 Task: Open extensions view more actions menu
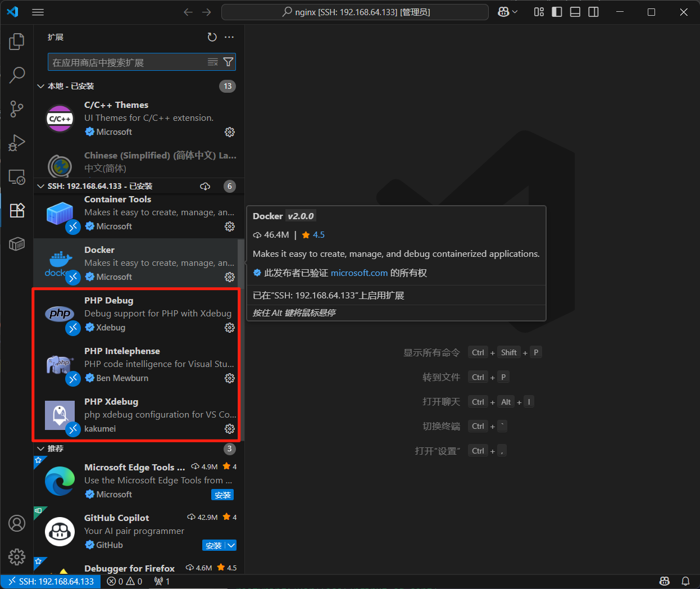(x=229, y=37)
